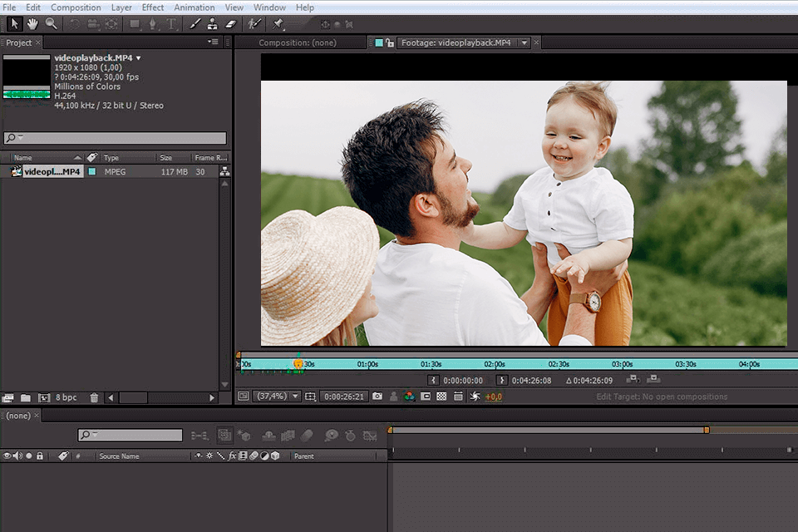
Task: Select the Eraser tool
Action: click(x=231, y=24)
